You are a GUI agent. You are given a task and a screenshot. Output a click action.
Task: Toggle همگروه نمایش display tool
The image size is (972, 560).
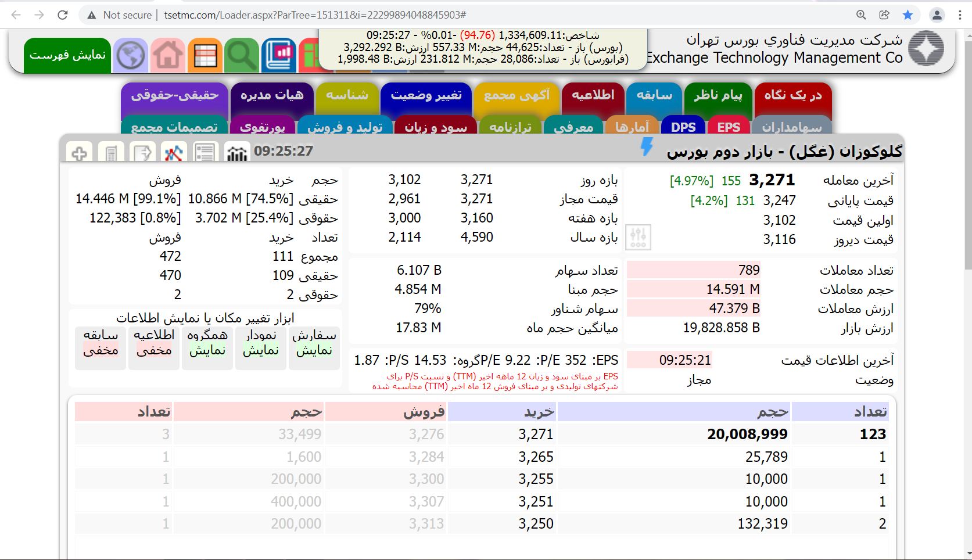tap(207, 347)
